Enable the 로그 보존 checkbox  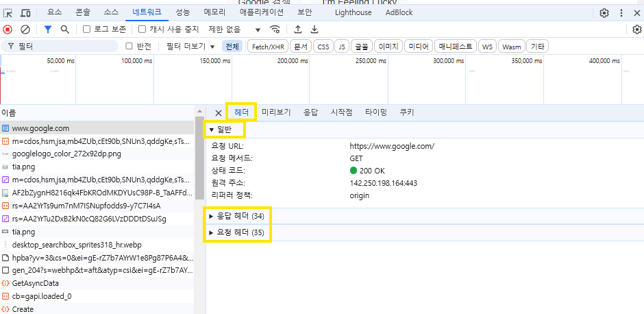pyautogui.click(x=86, y=29)
